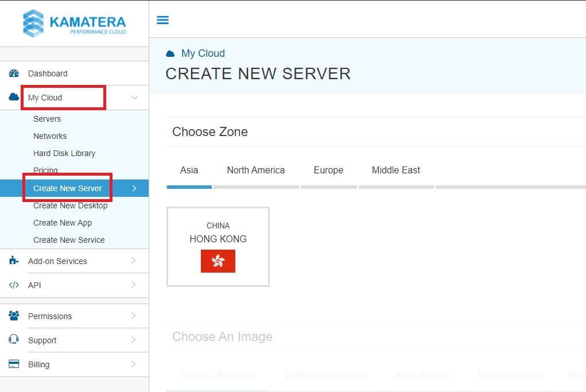
Task: Open the Billing menu item
Action: click(x=75, y=364)
